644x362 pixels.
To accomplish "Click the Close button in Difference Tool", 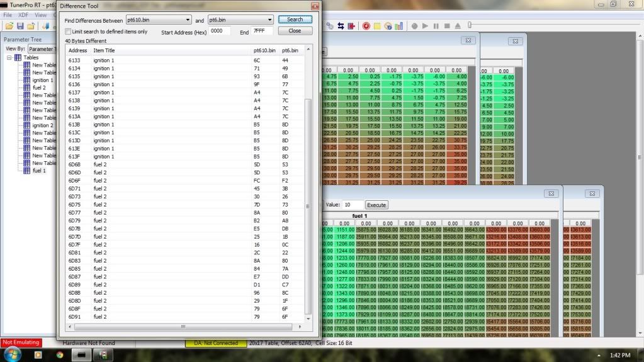I will tap(295, 31).
